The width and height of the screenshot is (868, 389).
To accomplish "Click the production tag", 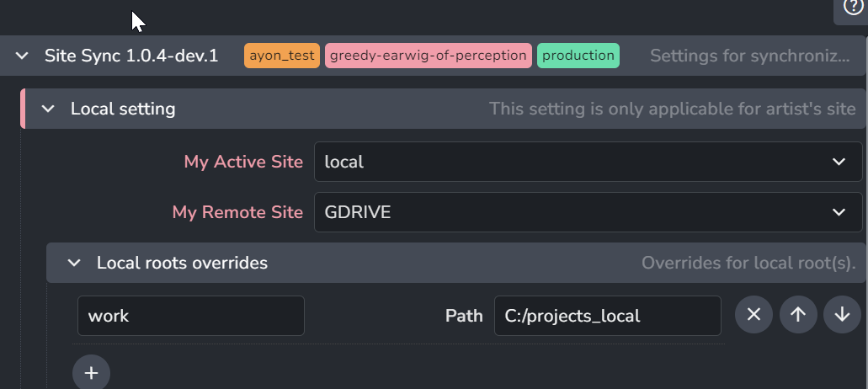I will 578,56.
